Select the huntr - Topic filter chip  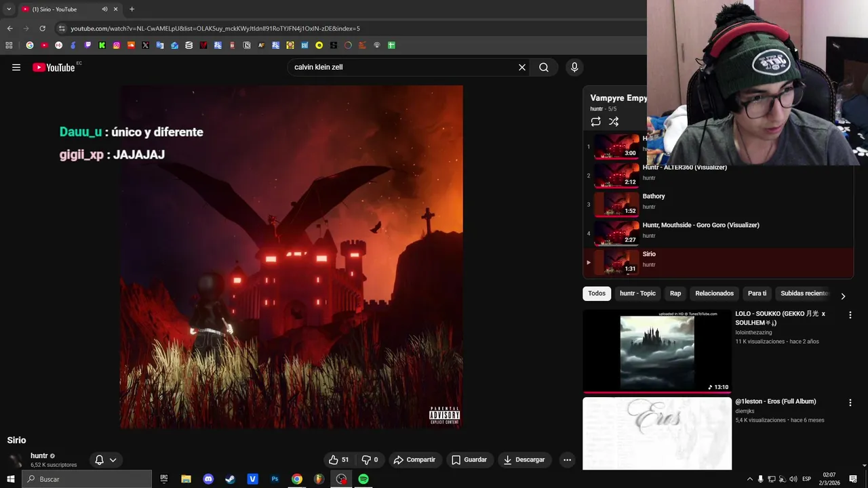[x=637, y=293]
